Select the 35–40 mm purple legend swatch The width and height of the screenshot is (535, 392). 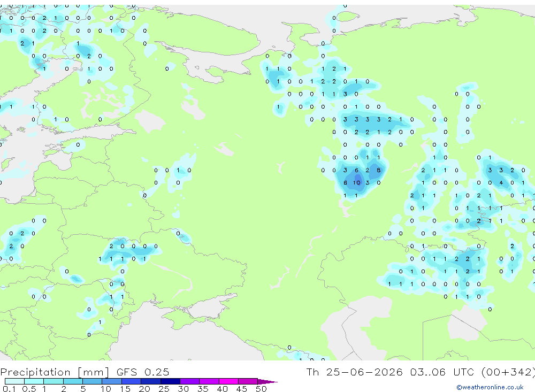click(x=209, y=381)
